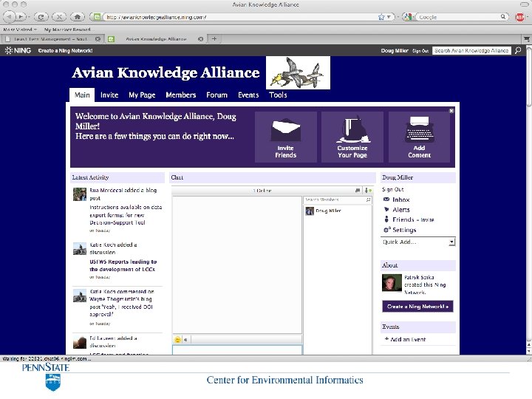
Task: Click the Customize Your Page tile
Action: pyautogui.click(x=352, y=137)
